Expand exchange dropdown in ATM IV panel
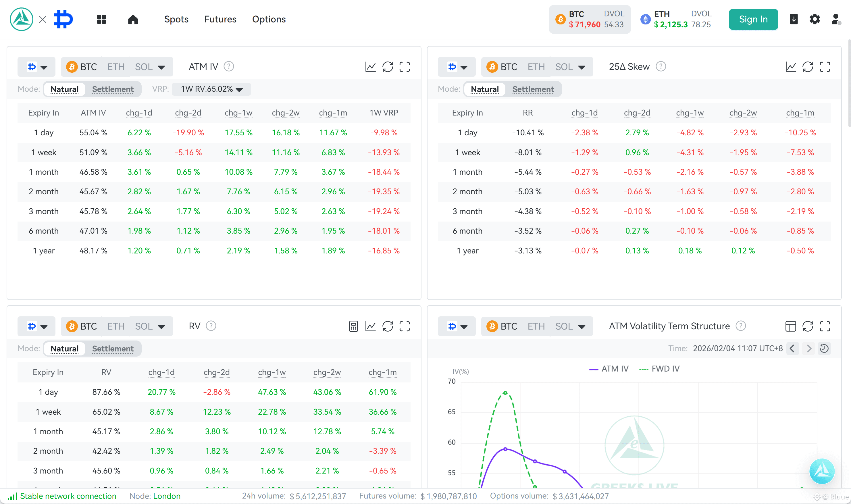 coord(37,67)
